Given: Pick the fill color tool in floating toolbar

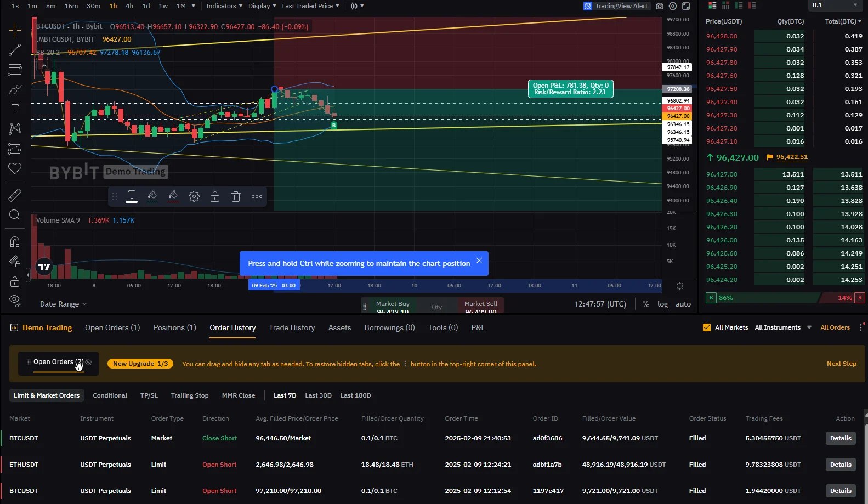Looking at the screenshot, I should coord(152,196).
